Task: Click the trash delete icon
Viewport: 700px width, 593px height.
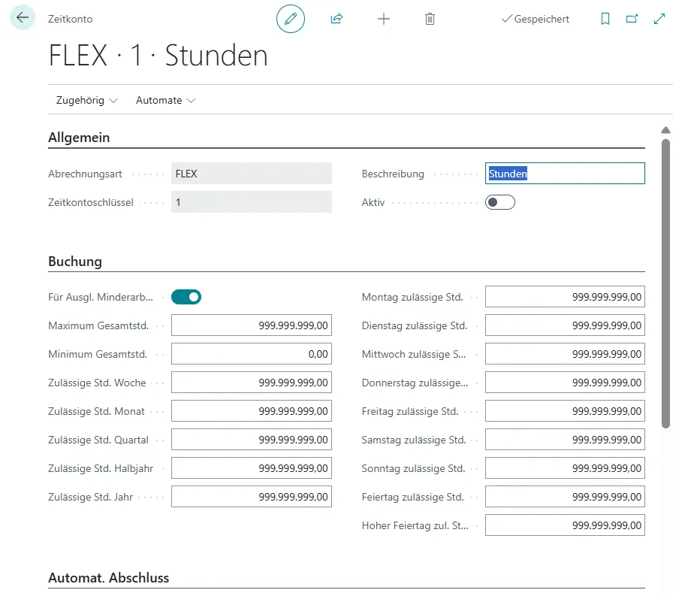Action: (430, 19)
